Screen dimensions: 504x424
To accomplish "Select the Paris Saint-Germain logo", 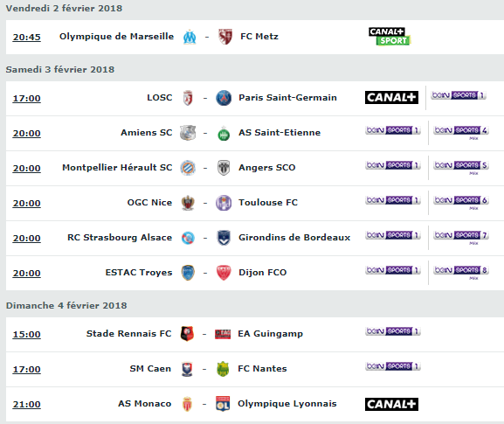I will (x=224, y=98).
